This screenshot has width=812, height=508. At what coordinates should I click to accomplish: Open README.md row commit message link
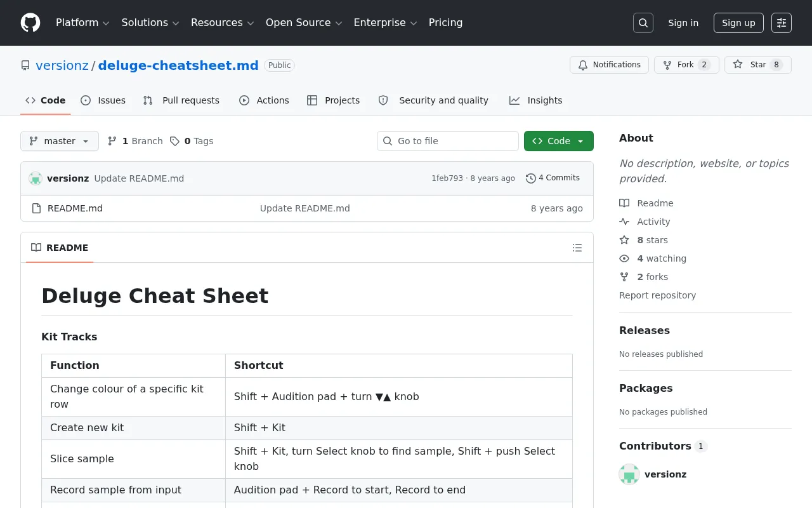click(x=304, y=208)
